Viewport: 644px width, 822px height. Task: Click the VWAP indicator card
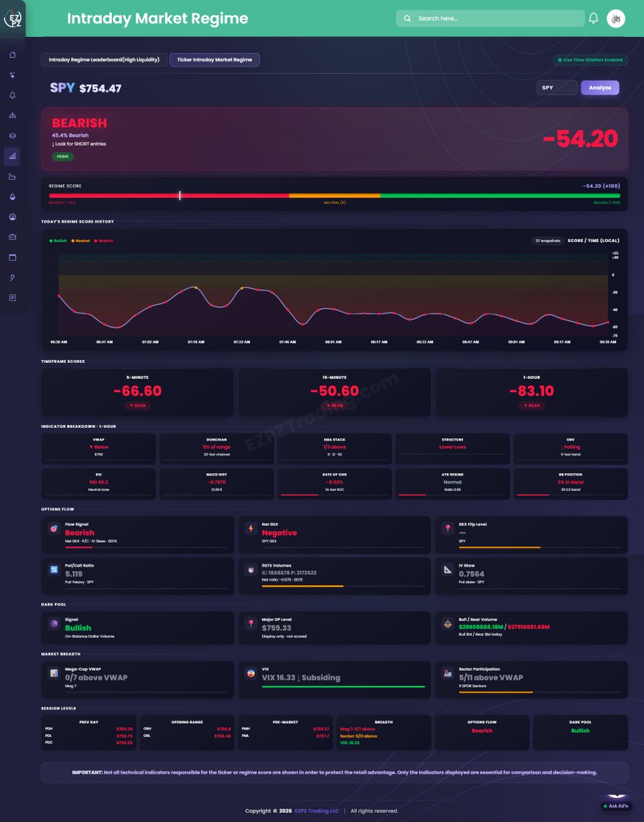[x=99, y=449]
